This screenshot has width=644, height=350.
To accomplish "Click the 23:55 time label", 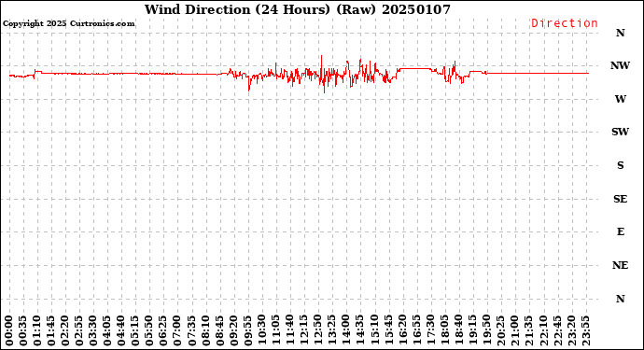I will click(x=585, y=330).
